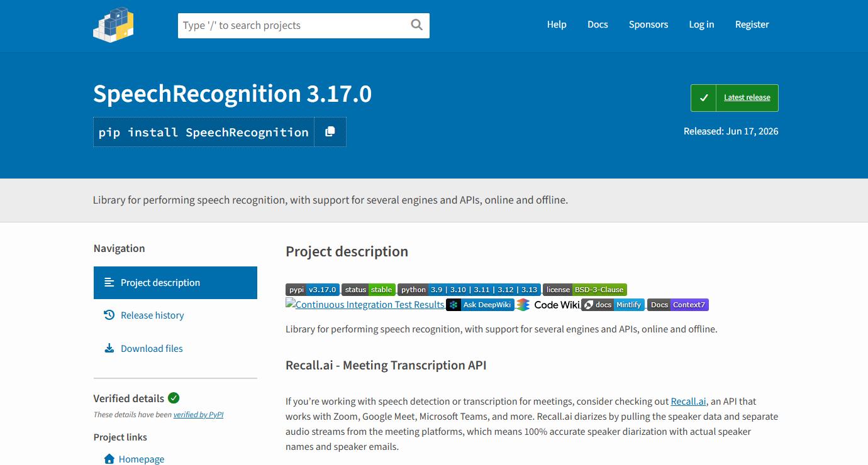Open the Ask DeepWiki badge
The height and width of the screenshot is (465, 868).
(480, 305)
